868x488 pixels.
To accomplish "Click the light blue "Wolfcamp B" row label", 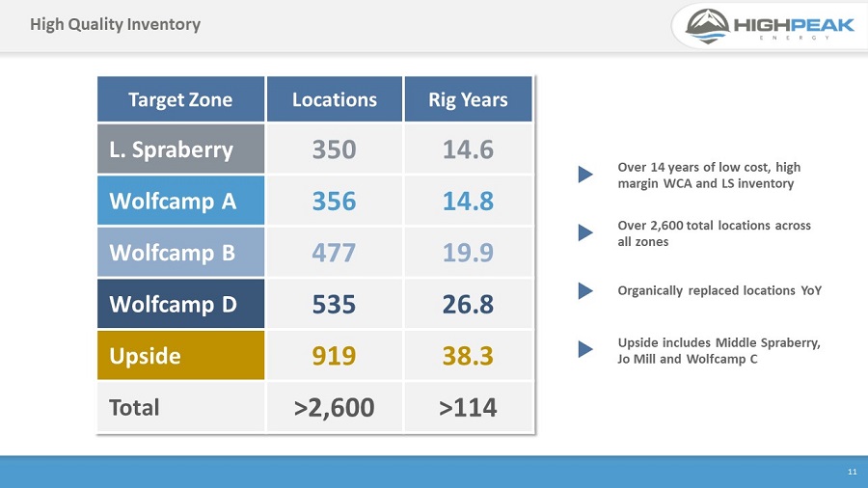I will [180, 253].
